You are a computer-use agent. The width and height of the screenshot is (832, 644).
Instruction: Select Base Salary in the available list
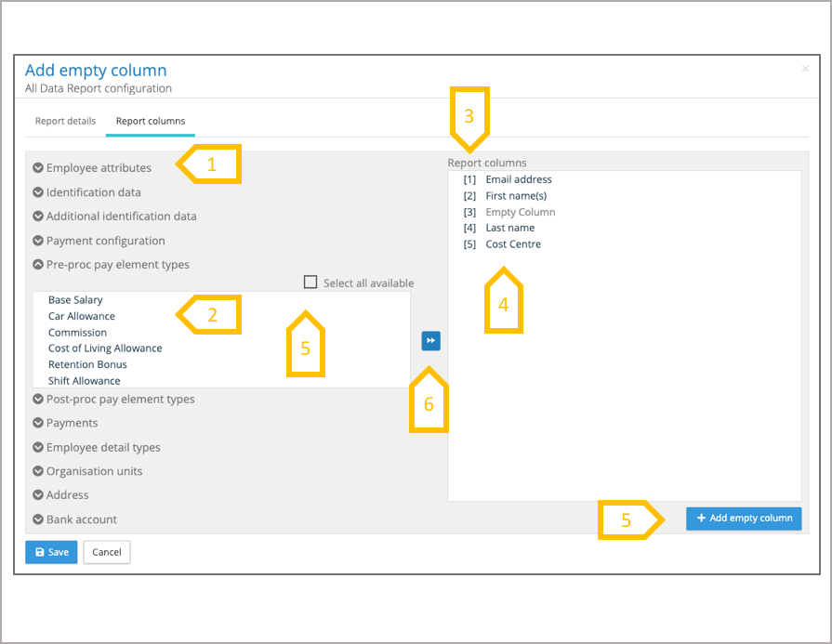(x=75, y=300)
